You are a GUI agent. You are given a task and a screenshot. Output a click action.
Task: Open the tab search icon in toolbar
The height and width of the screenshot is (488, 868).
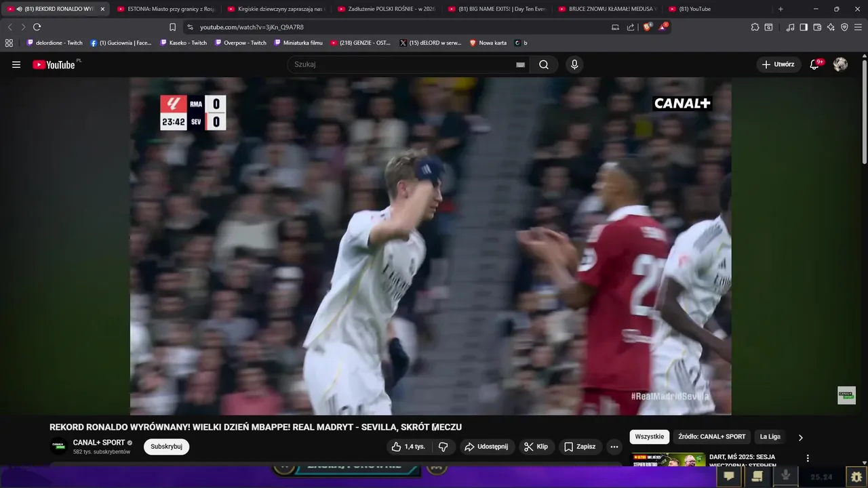coord(768,27)
